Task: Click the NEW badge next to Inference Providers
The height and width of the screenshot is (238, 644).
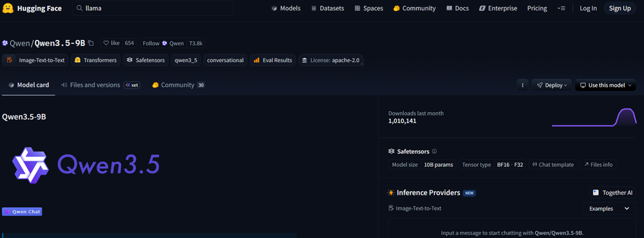Action: [469, 193]
